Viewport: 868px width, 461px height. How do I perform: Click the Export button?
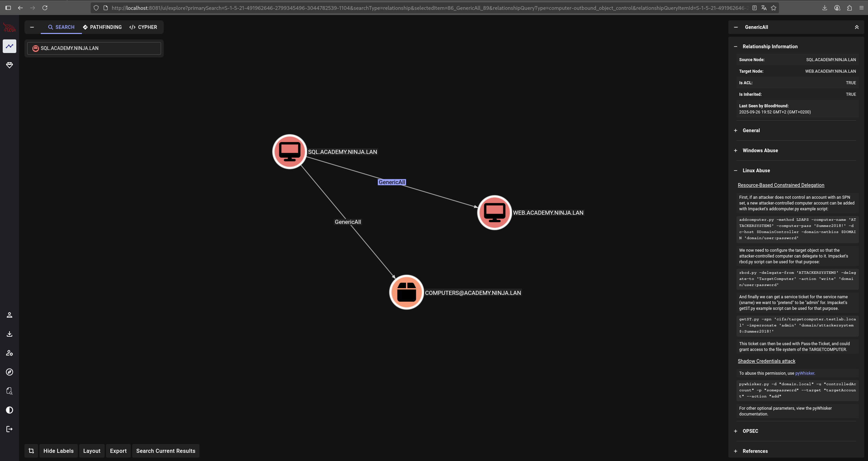point(118,451)
